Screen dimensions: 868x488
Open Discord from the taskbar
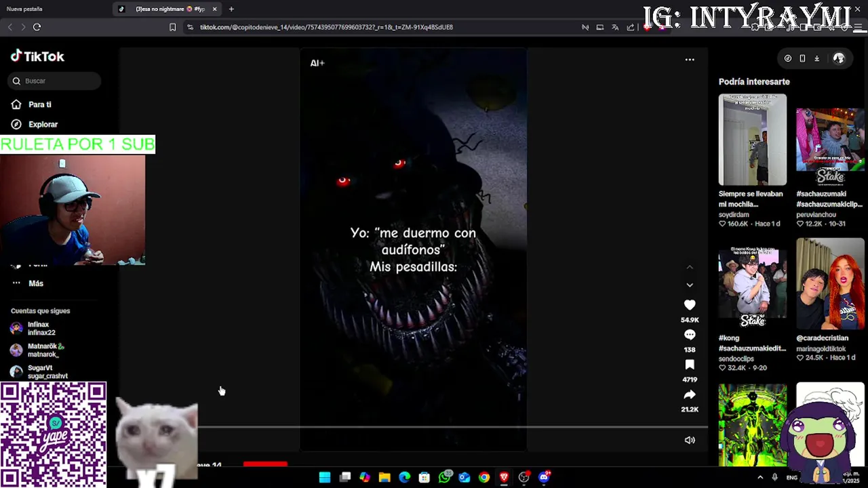coord(544,477)
